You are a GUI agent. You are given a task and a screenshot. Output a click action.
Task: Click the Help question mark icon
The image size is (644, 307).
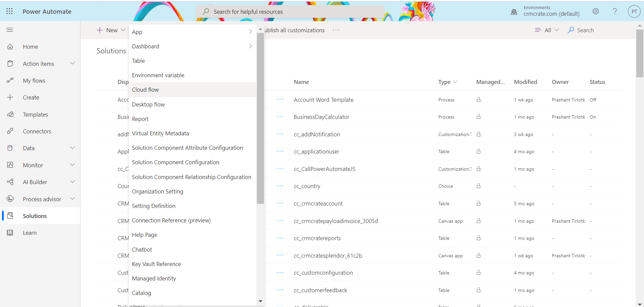point(614,11)
